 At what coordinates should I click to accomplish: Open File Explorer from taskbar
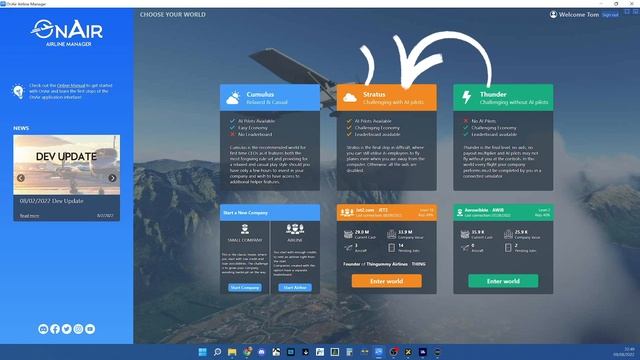[x=232, y=352]
